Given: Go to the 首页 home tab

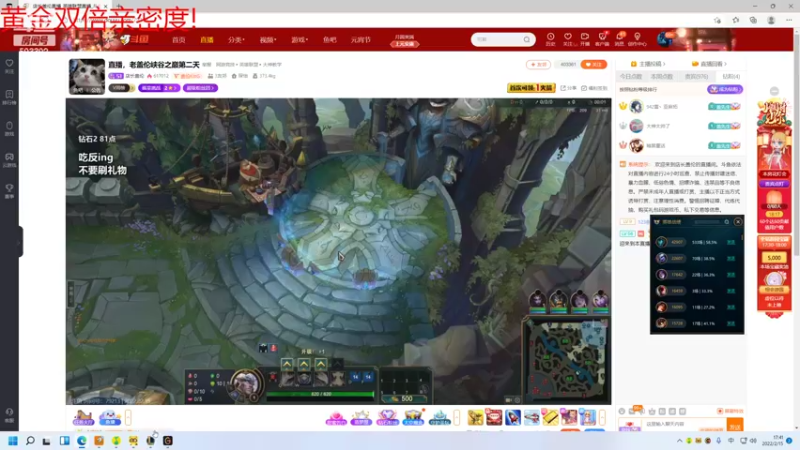Looking at the screenshot, I should tap(179, 40).
